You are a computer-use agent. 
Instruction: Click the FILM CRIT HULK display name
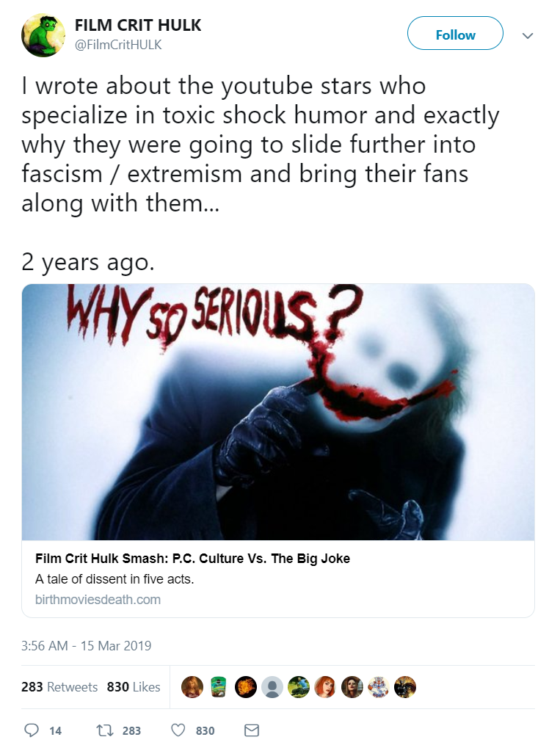(x=138, y=25)
